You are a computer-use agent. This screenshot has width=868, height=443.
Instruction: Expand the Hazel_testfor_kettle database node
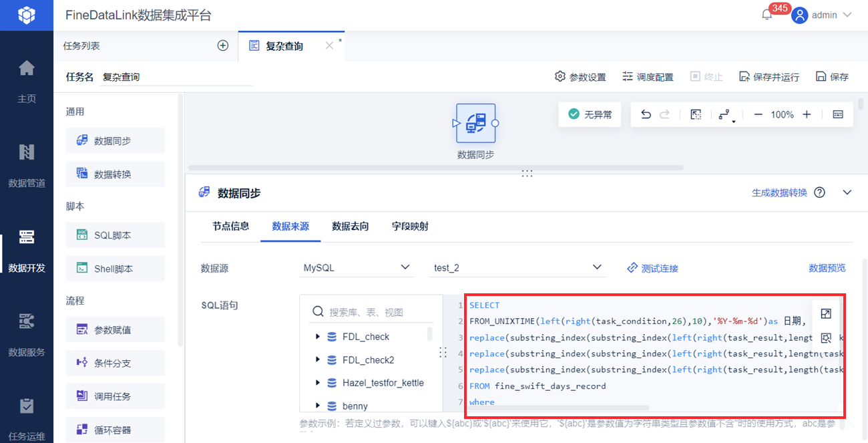[x=317, y=383]
